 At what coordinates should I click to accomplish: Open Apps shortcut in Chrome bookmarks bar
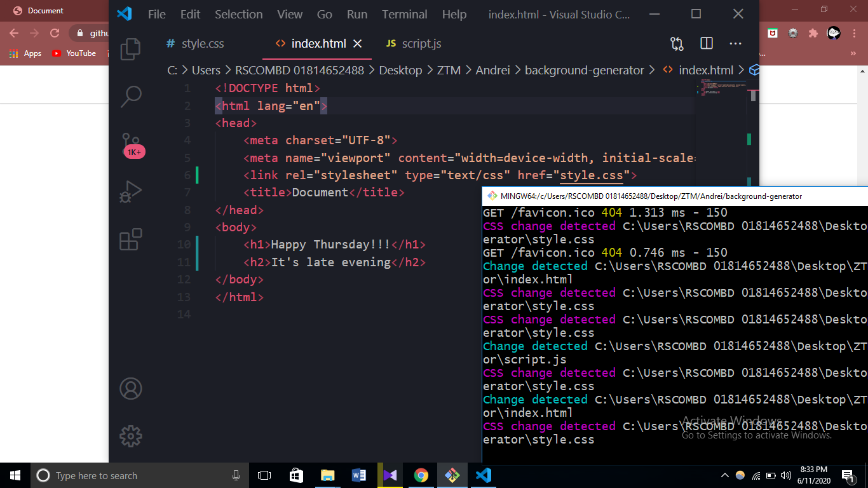point(25,53)
